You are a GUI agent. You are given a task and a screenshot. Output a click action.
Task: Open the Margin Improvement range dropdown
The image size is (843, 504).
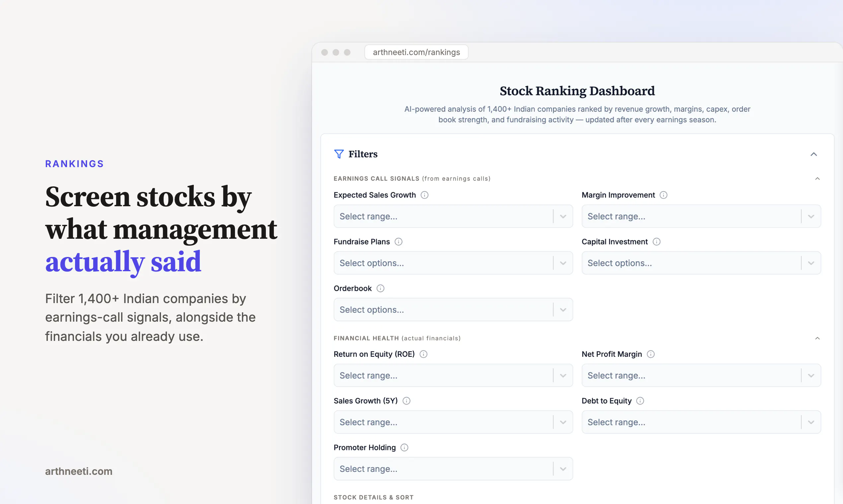(x=701, y=216)
